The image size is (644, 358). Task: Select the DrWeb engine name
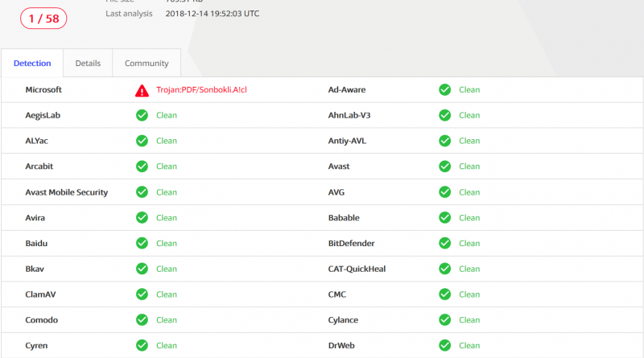[x=341, y=345]
